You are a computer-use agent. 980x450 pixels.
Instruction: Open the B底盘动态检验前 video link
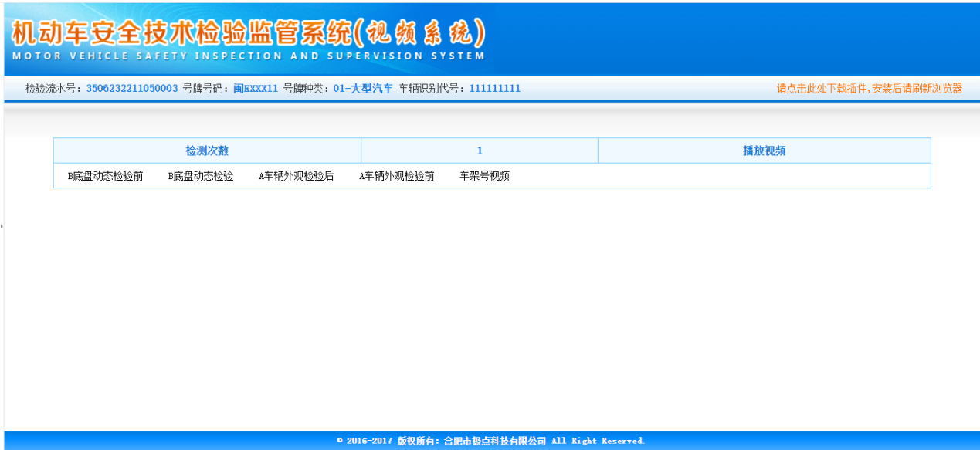[105, 176]
